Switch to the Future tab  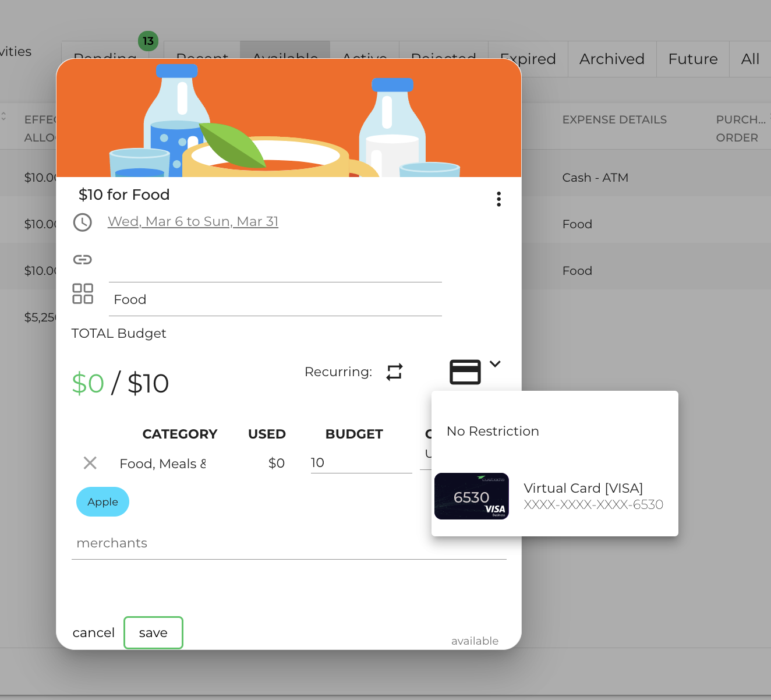pyautogui.click(x=693, y=59)
